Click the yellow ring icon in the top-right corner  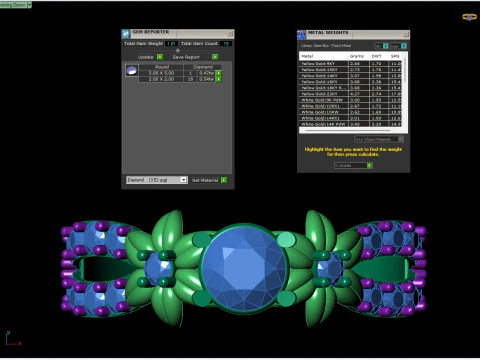(x=469, y=17)
